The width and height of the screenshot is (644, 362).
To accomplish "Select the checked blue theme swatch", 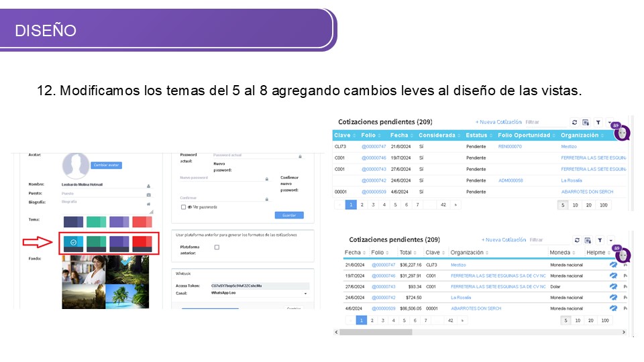I will click(74, 243).
